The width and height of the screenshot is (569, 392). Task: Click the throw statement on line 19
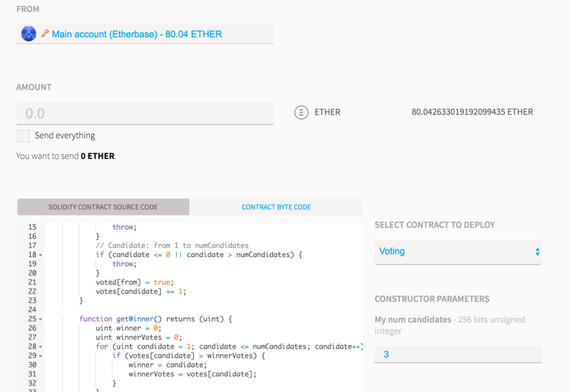click(124, 264)
